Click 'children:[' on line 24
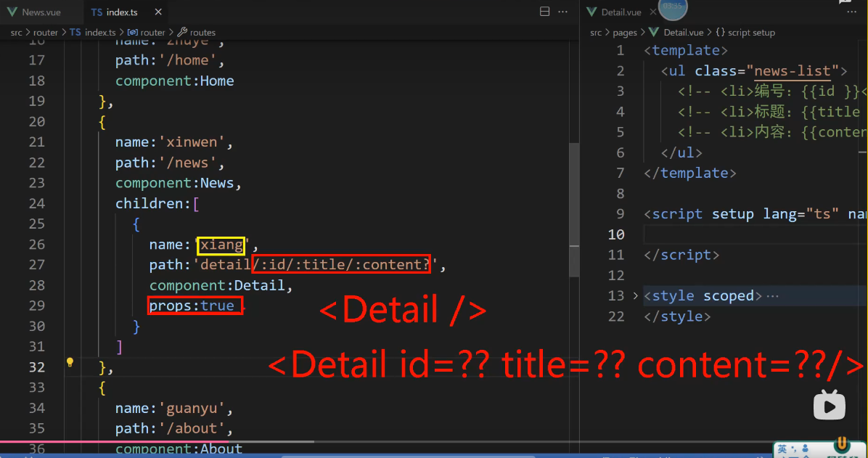The width and height of the screenshot is (868, 458). (x=157, y=203)
